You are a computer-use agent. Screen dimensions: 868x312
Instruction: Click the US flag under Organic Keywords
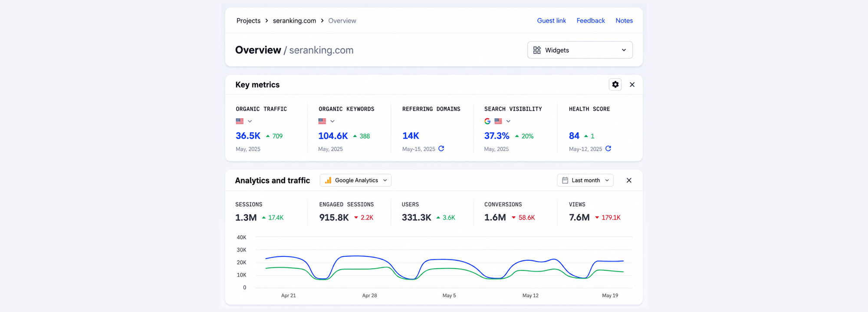[322, 121]
